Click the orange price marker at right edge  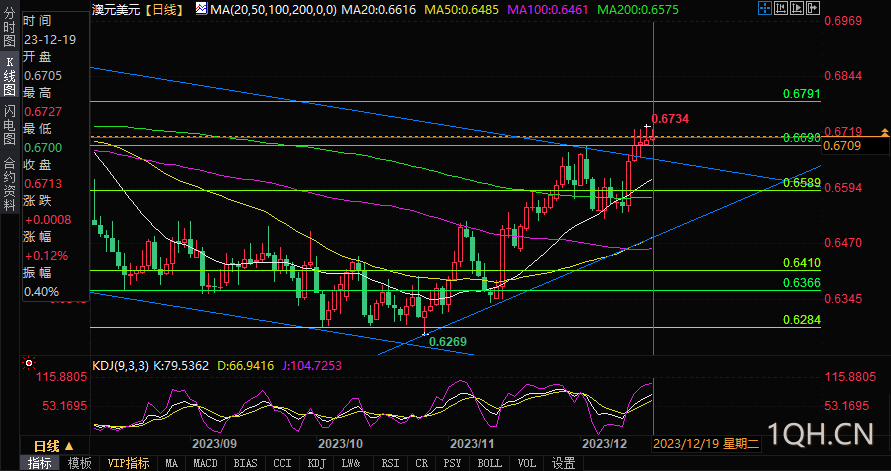coord(884,133)
